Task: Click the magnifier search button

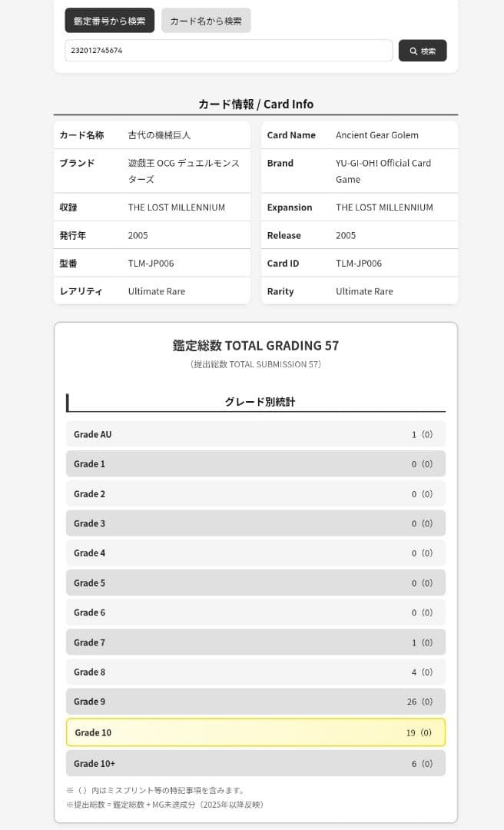Action: pyautogui.click(x=423, y=51)
